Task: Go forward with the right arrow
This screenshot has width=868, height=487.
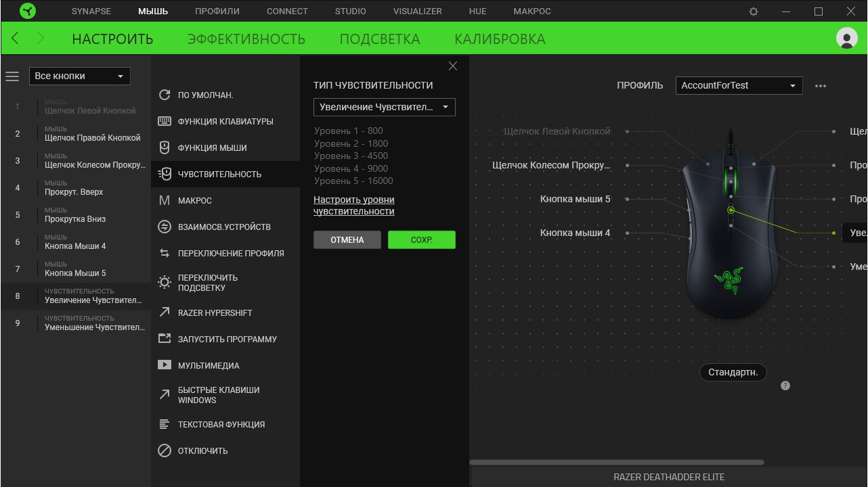Action: point(41,39)
